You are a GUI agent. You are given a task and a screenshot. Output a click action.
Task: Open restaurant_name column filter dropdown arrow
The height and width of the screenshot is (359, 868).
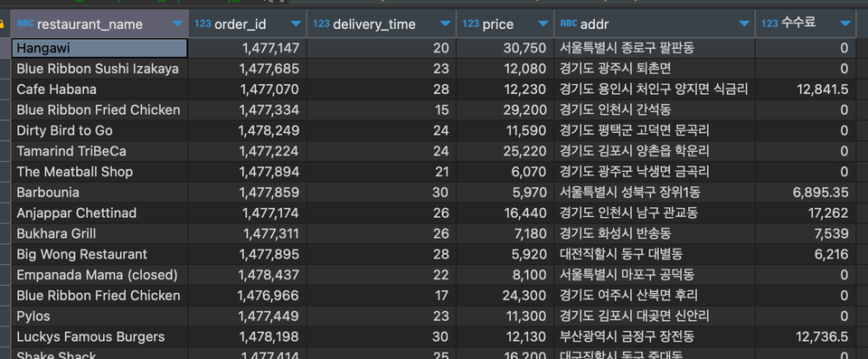point(177,24)
